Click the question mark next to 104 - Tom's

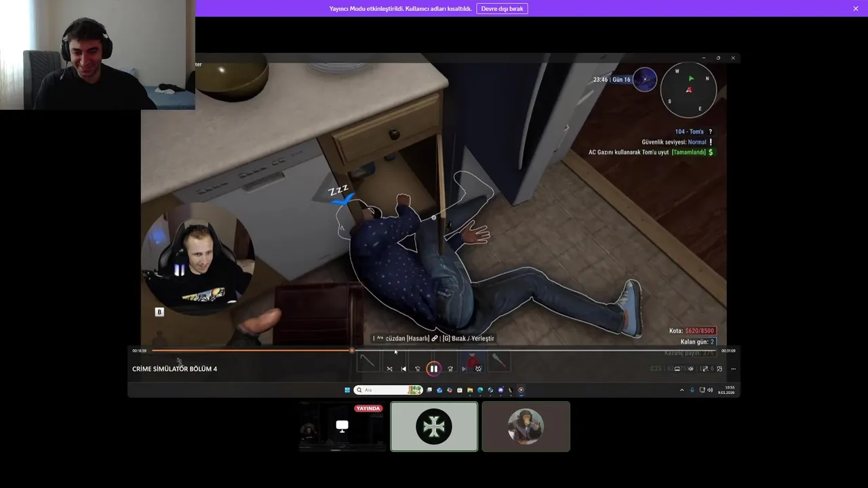click(710, 131)
